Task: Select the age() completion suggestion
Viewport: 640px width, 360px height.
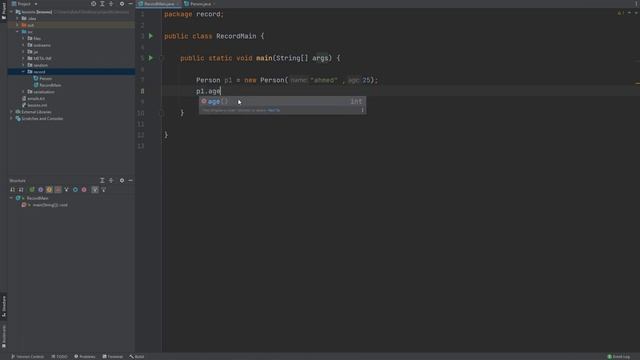Action: coord(282,101)
